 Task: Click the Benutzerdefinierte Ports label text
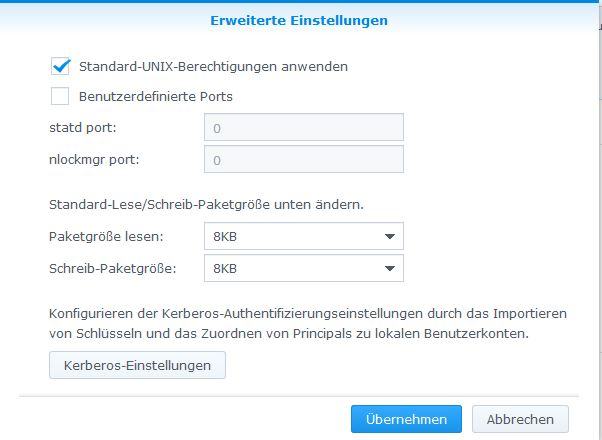click(155, 97)
